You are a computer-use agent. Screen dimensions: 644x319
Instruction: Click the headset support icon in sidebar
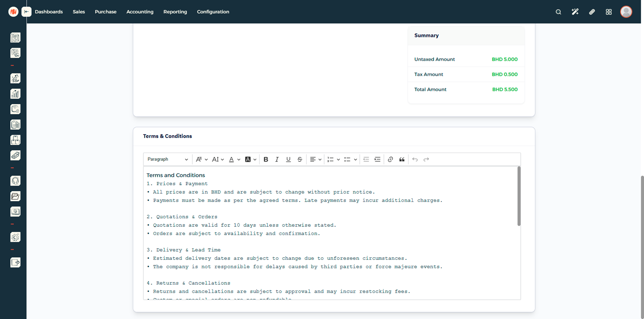(15, 181)
